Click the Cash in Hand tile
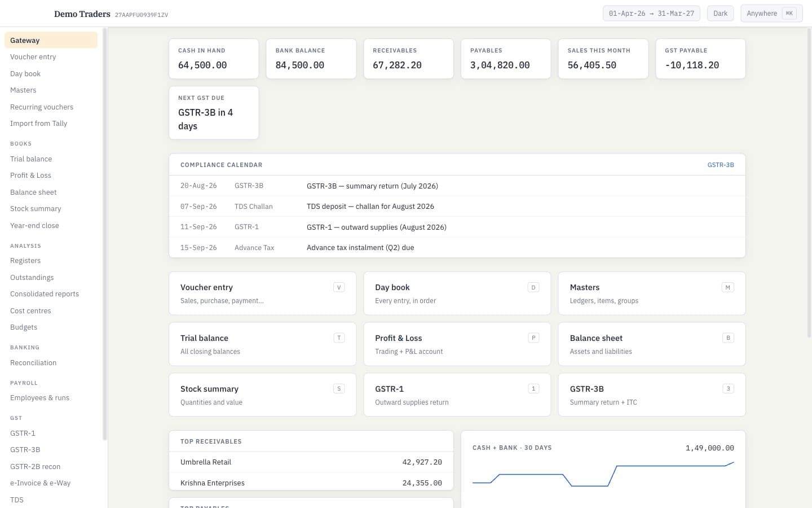The width and height of the screenshot is (812, 508). click(214, 59)
